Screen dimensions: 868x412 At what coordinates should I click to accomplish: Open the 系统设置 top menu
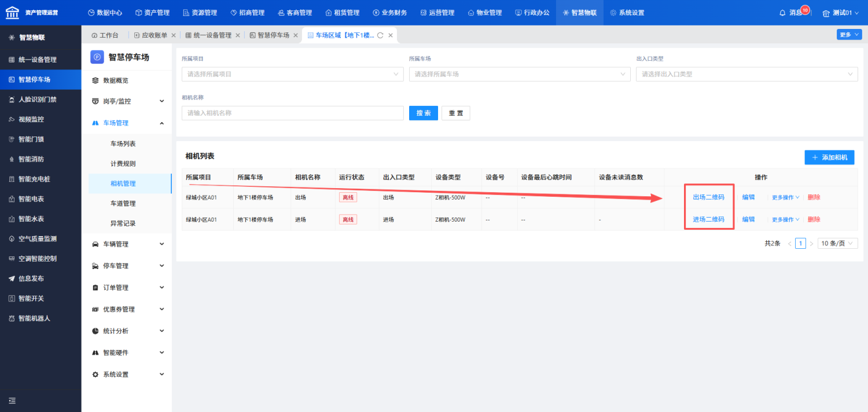pyautogui.click(x=627, y=13)
